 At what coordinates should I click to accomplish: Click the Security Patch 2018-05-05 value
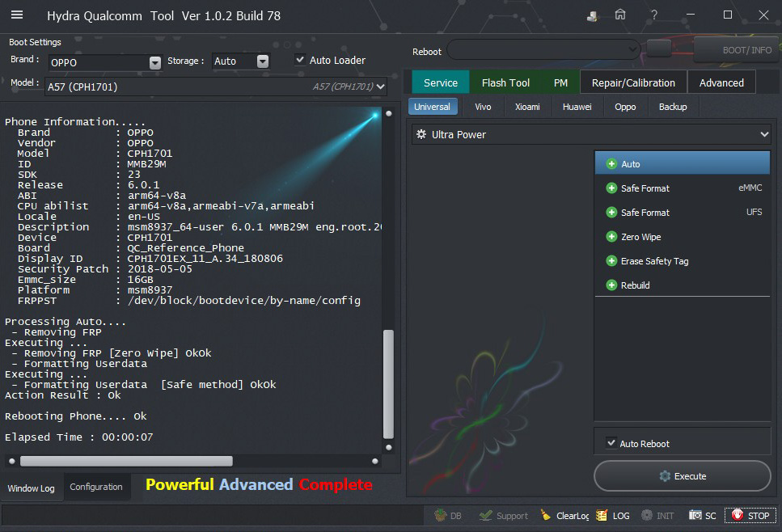click(159, 269)
